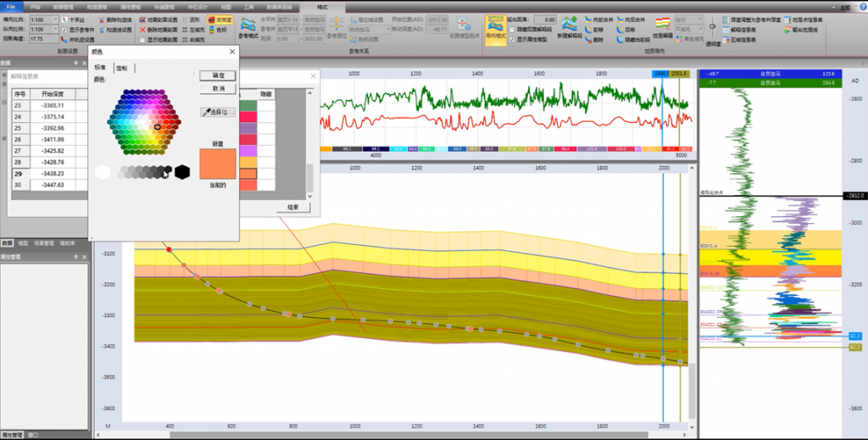Image resolution: width=868 pixels, height=440 pixels.
Task: Click 删除构造线 delete structure line
Action: [115, 20]
